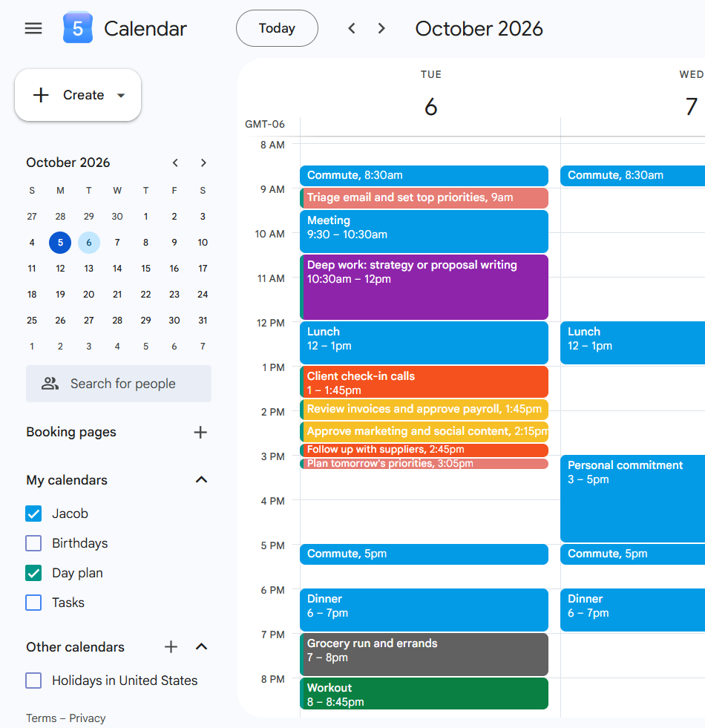Open Wednesday's Dinner 6 – 7pm event
Viewport: 705px width, 728px height.
632,610
